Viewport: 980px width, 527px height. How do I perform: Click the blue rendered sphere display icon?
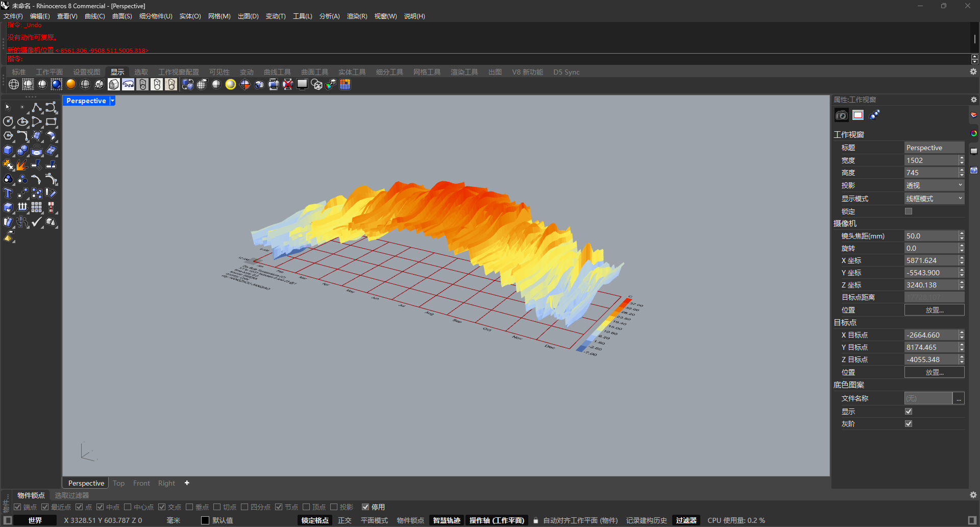point(57,84)
